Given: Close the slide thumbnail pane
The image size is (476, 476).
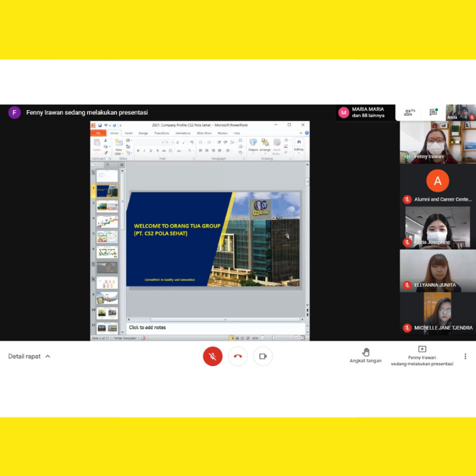Looking at the screenshot, I should 122,165.
